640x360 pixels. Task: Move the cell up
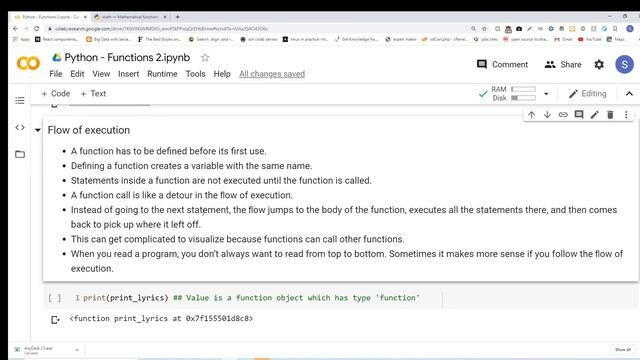pyautogui.click(x=531, y=115)
